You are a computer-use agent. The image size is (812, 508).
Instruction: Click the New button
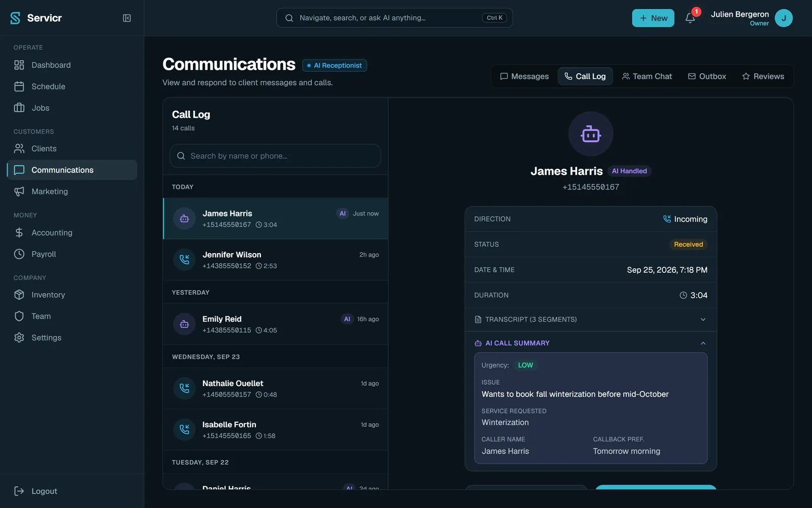tap(653, 18)
